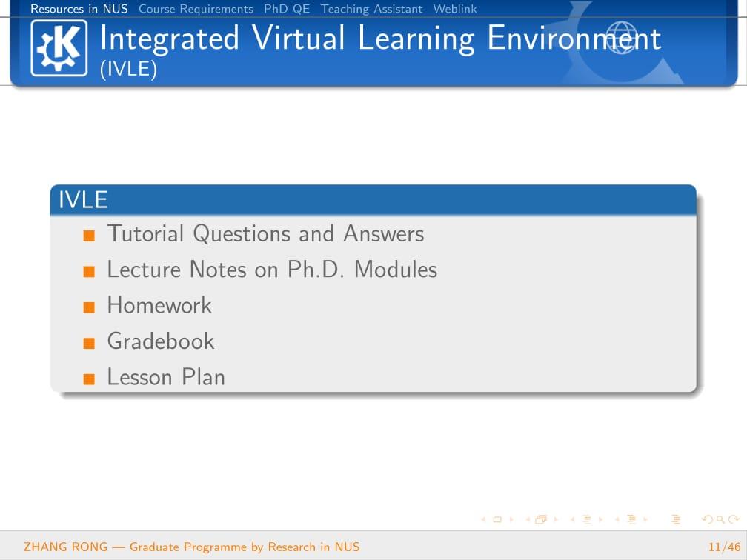Click the go-back curved arrow icon
This screenshot has height=560, width=747.
[x=708, y=519]
